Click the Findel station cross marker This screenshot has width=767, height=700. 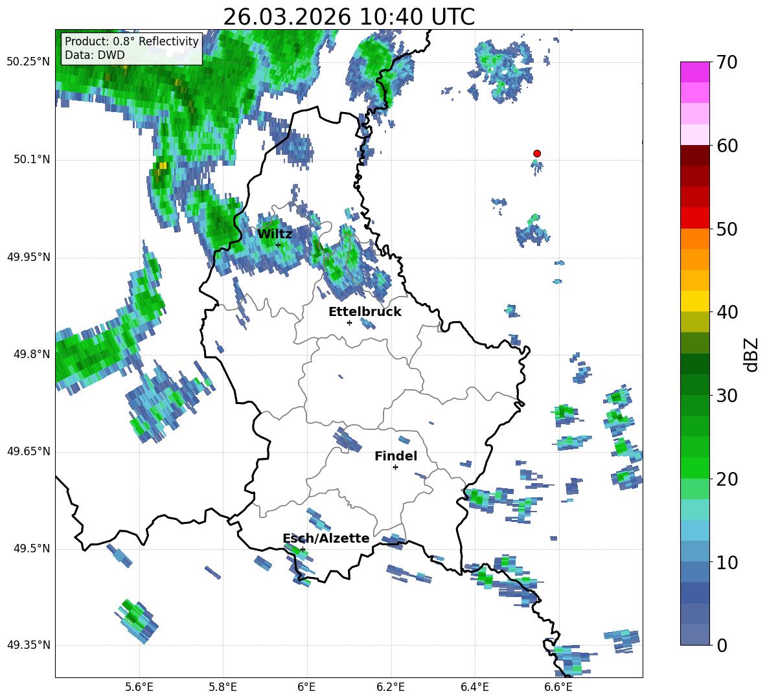click(x=395, y=468)
